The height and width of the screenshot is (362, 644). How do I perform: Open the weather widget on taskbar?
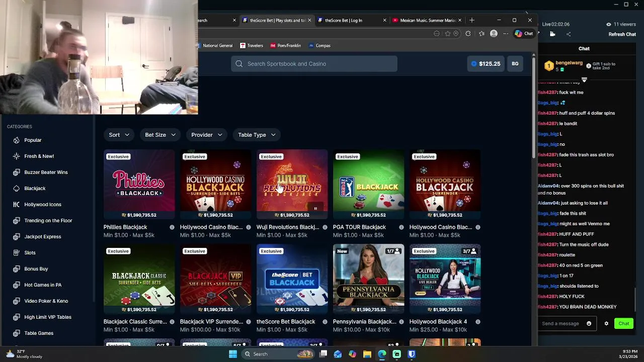pos(24,354)
